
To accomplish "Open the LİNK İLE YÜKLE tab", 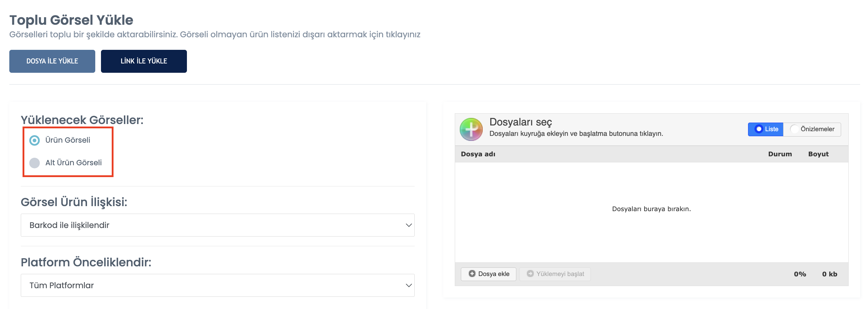I will [x=144, y=61].
